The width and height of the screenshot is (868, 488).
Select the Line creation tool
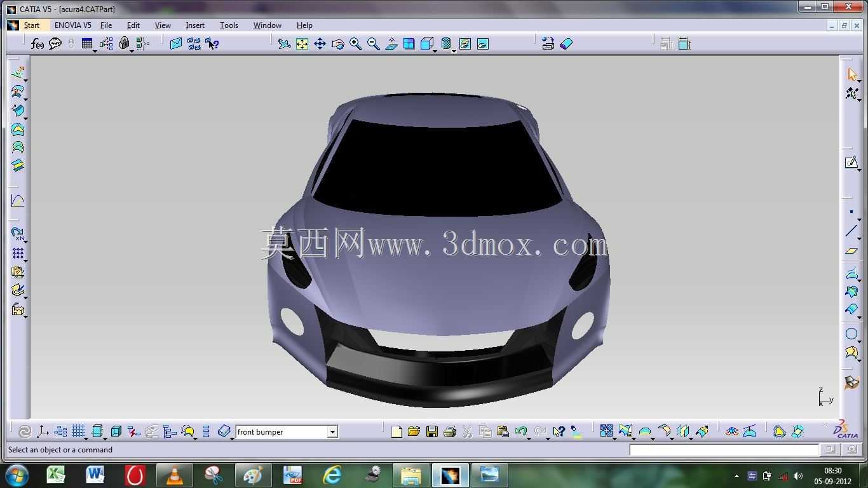tap(851, 231)
